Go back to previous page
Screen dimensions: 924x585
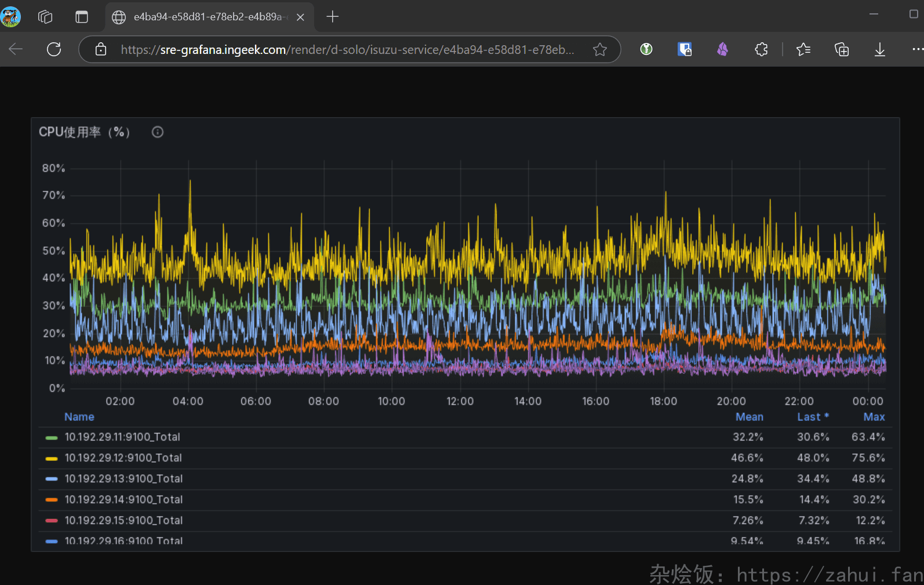click(x=16, y=49)
